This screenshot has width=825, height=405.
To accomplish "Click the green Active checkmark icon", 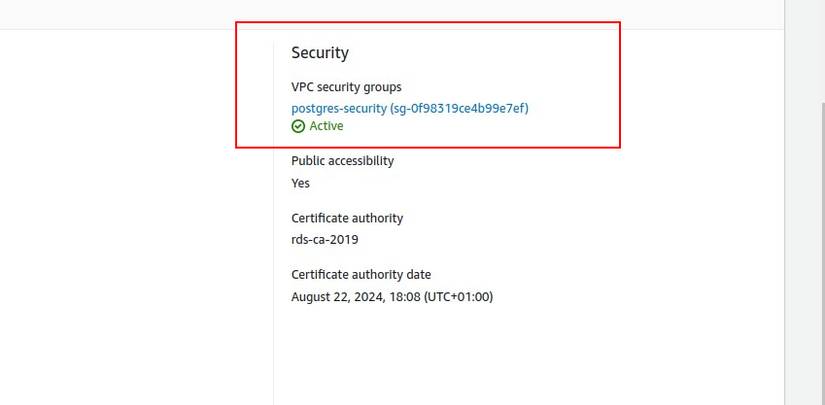I will pos(298,126).
